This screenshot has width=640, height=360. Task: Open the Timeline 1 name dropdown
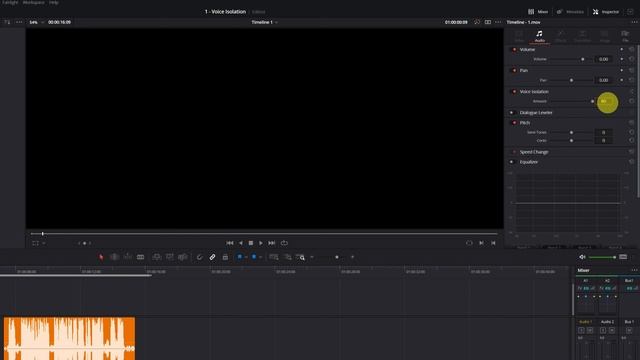coord(264,22)
